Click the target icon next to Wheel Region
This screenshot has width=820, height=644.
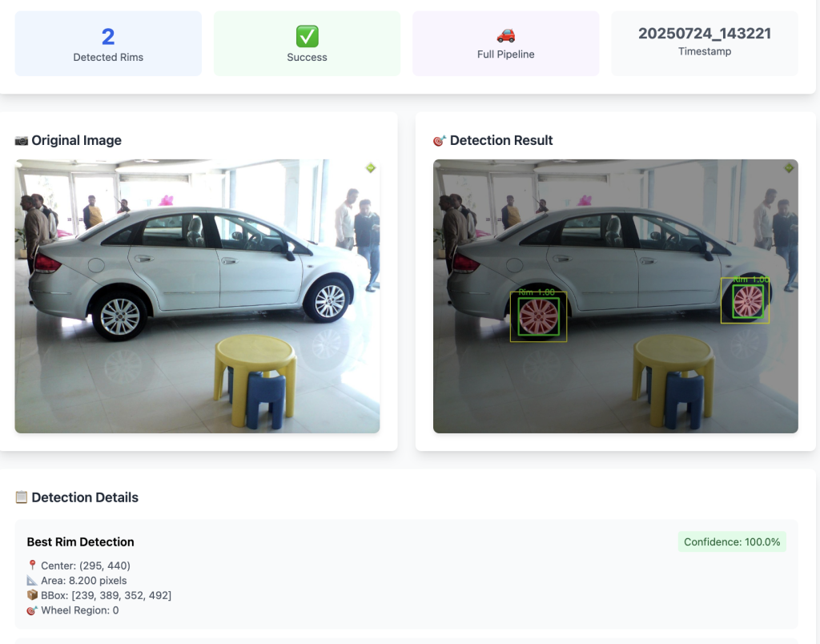(32, 610)
